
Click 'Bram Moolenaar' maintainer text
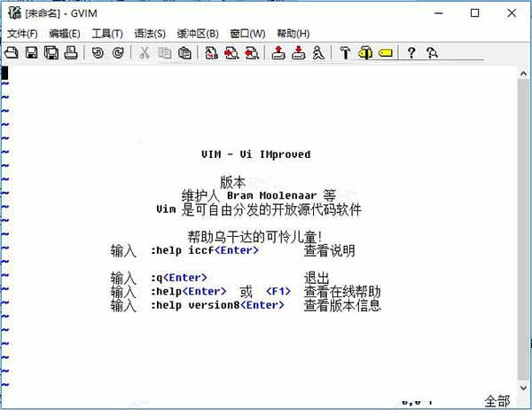click(x=271, y=195)
